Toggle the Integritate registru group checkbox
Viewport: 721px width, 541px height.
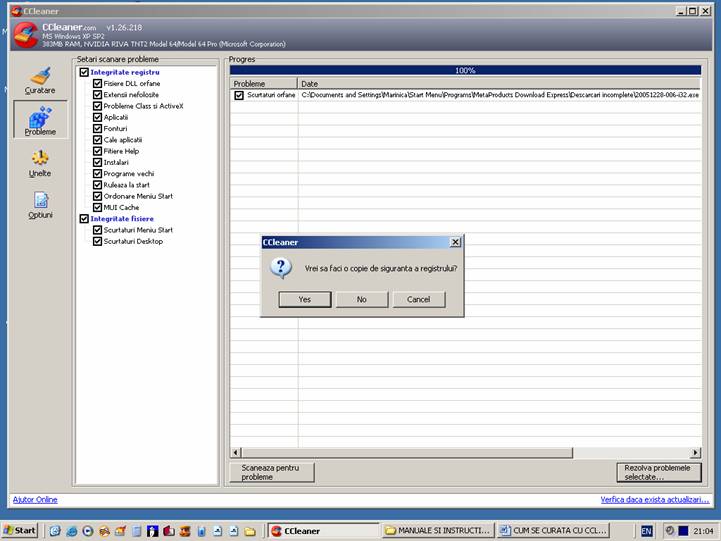pyautogui.click(x=84, y=73)
